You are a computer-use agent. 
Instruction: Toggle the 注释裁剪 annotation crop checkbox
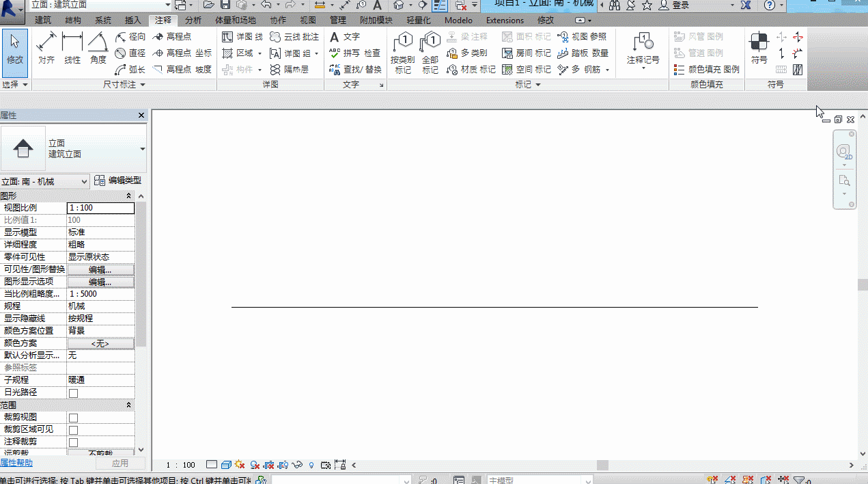click(73, 442)
